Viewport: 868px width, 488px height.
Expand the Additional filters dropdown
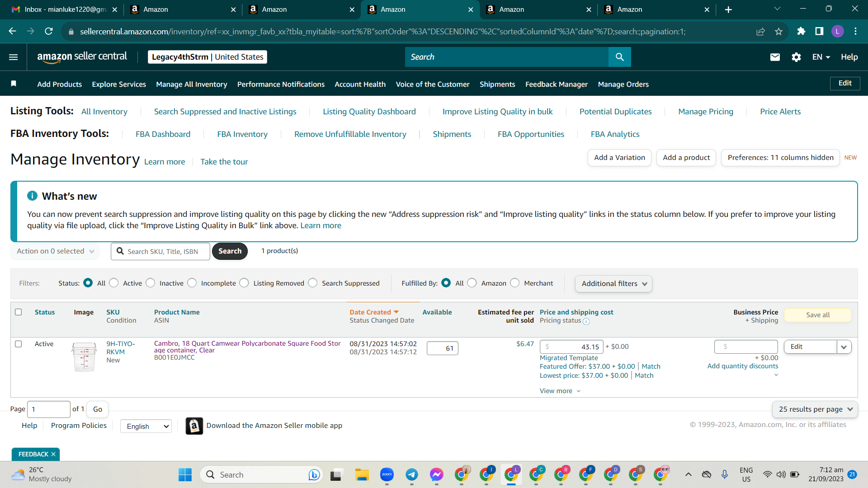(613, 283)
